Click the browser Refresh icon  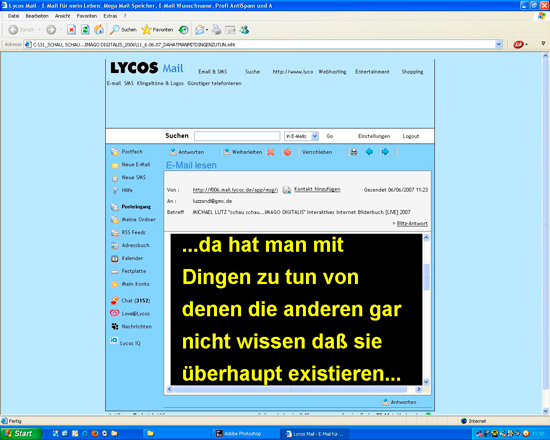pyautogui.click(x=85, y=30)
